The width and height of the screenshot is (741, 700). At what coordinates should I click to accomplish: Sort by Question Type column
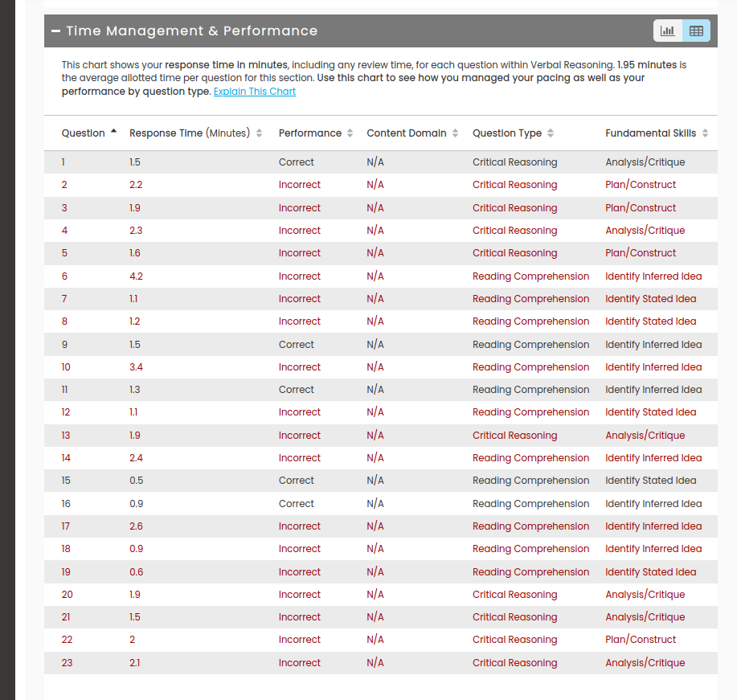tap(551, 133)
